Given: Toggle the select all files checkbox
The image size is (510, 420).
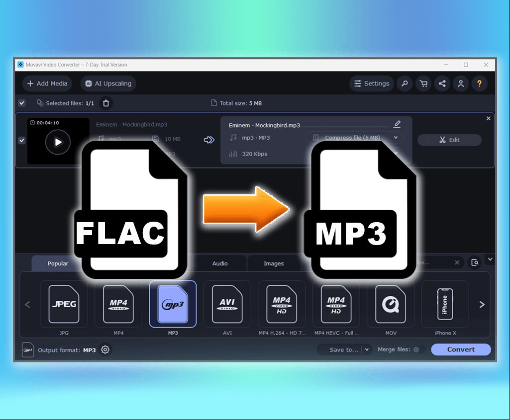Looking at the screenshot, I should [22, 103].
